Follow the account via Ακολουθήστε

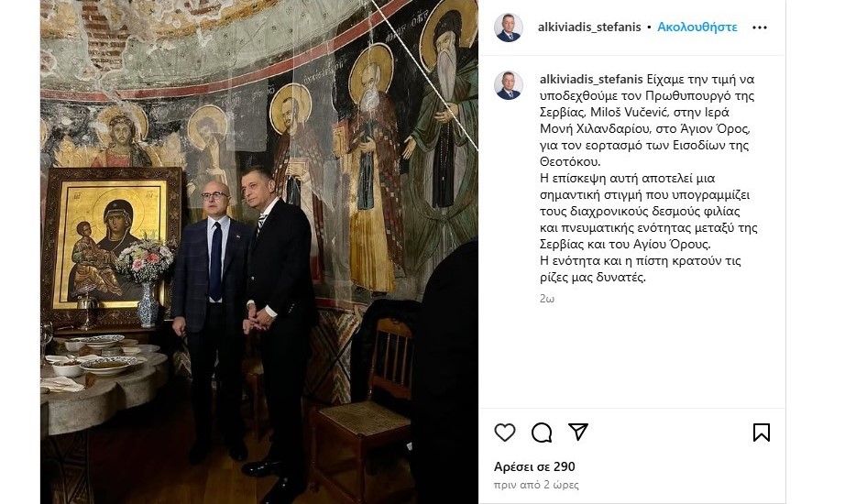pos(697,27)
